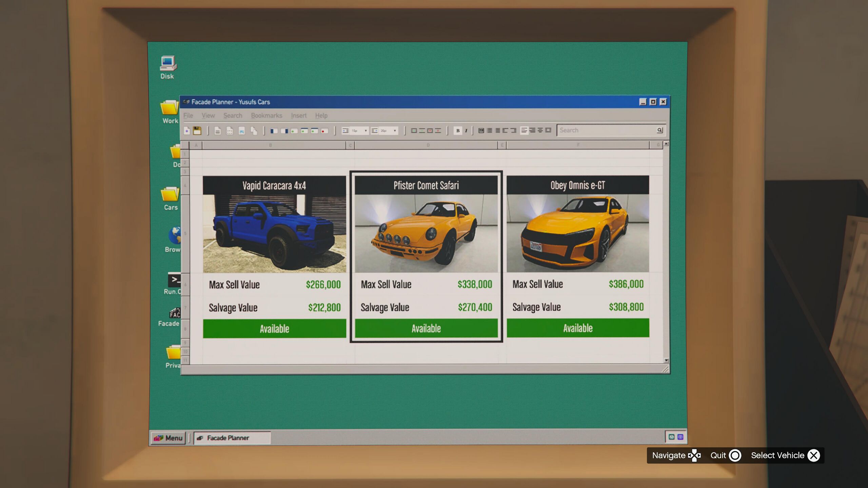Image resolution: width=868 pixels, height=488 pixels.
Task: Click the scrollbar down arrow
Action: pyautogui.click(x=666, y=361)
